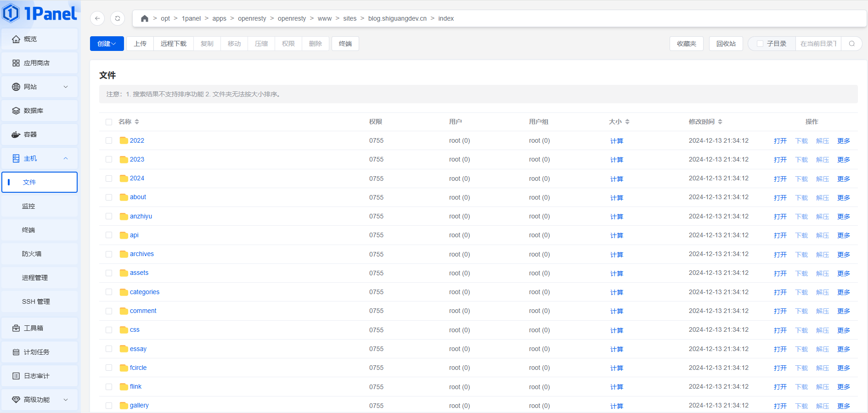Check the essay folder row checkbox

[x=109, y=349]
